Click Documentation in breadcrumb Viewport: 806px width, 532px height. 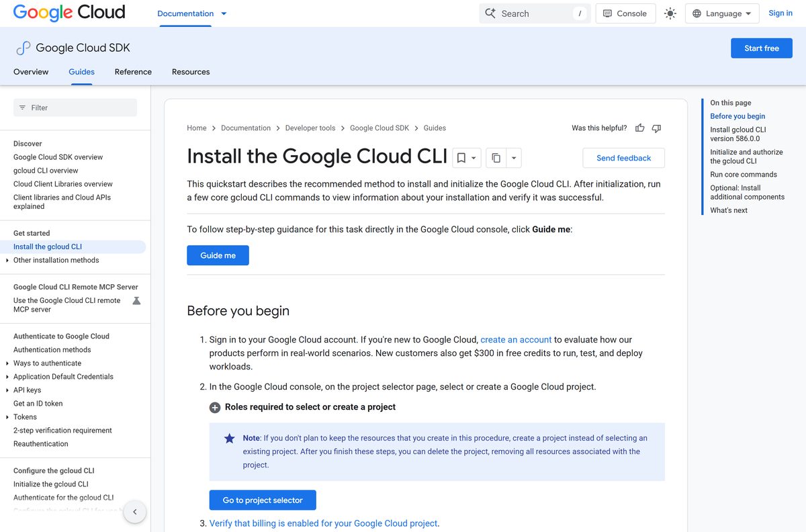click(246, 128)
